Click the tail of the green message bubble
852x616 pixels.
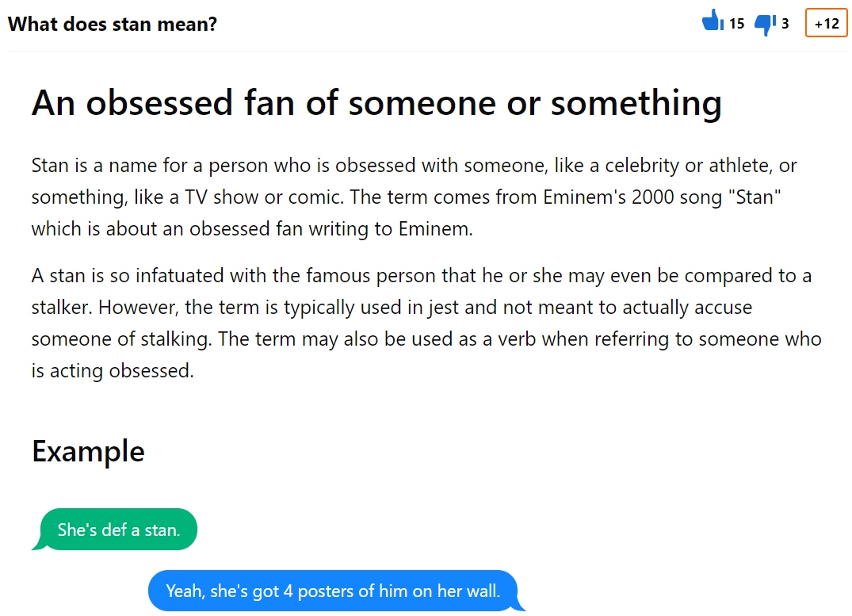(38, 544)
